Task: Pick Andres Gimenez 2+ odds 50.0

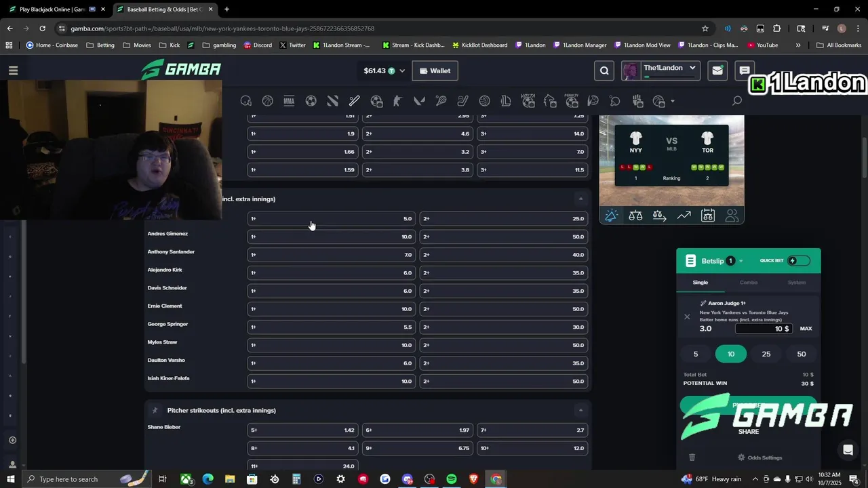Action: pyautogui.click(x=503, y=237)
